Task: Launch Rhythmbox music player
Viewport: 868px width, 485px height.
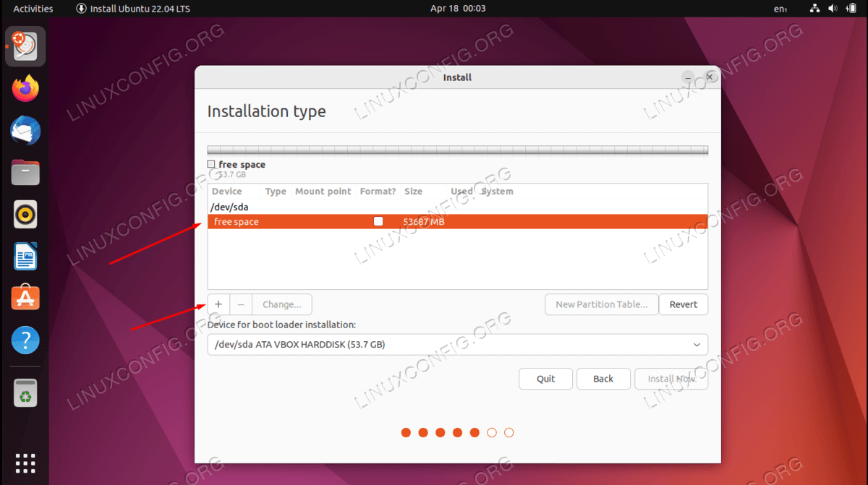Action: tap(25, 215)
